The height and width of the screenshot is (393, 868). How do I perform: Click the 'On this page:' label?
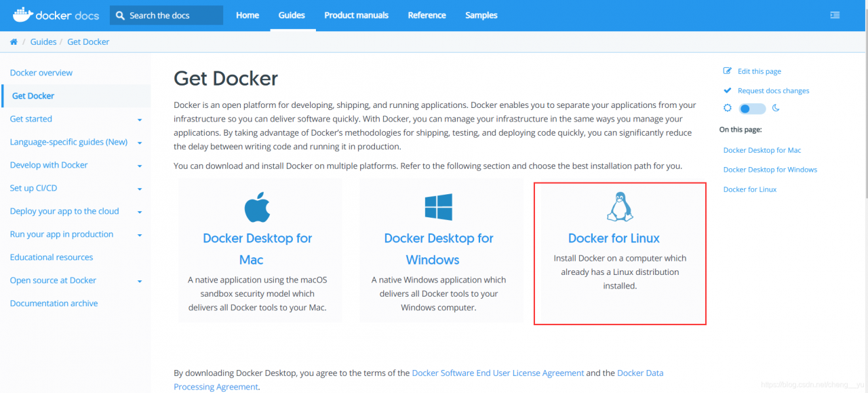pos(741,129)
